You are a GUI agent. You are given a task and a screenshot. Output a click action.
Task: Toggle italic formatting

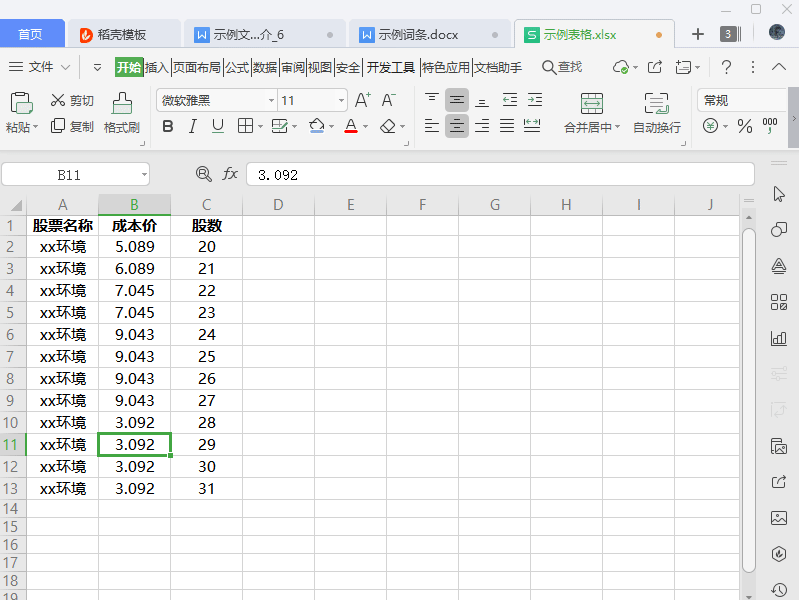[192, 127]
